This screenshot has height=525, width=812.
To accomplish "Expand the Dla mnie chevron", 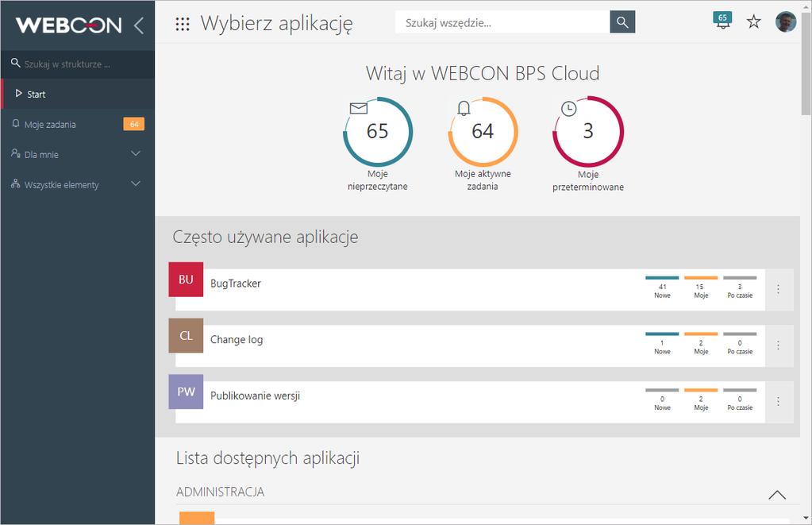I will 136,153.
